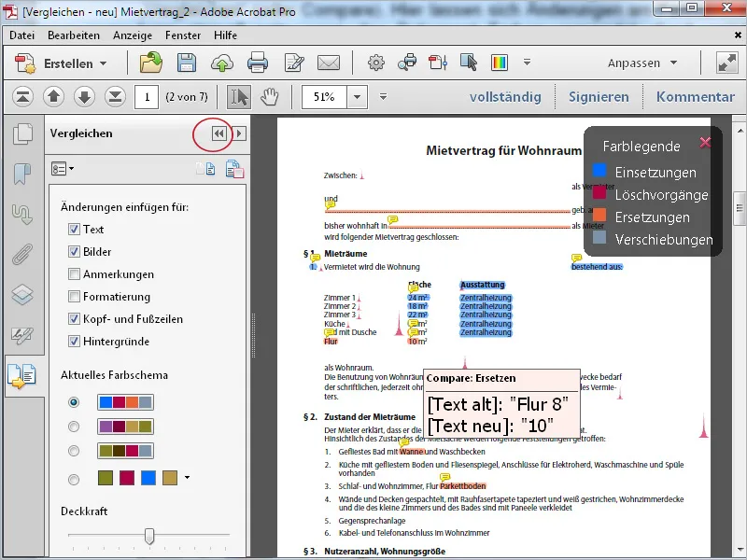This screenshot has height=560, width=747.
Task: Select the text selection cursor tool
Action: pos(239,97)
